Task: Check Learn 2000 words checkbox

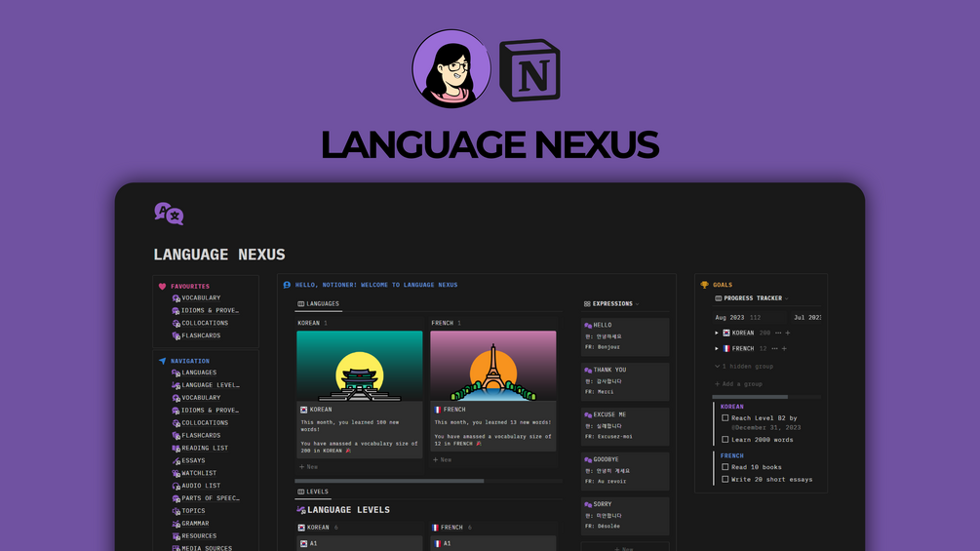Action: point(725,439)
